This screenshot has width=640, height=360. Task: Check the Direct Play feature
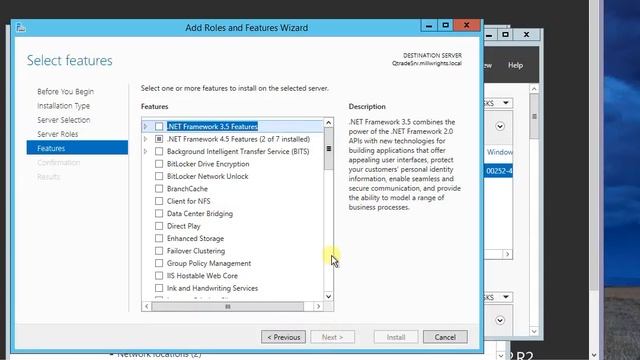pyautogui.click(x=159, y=226)
